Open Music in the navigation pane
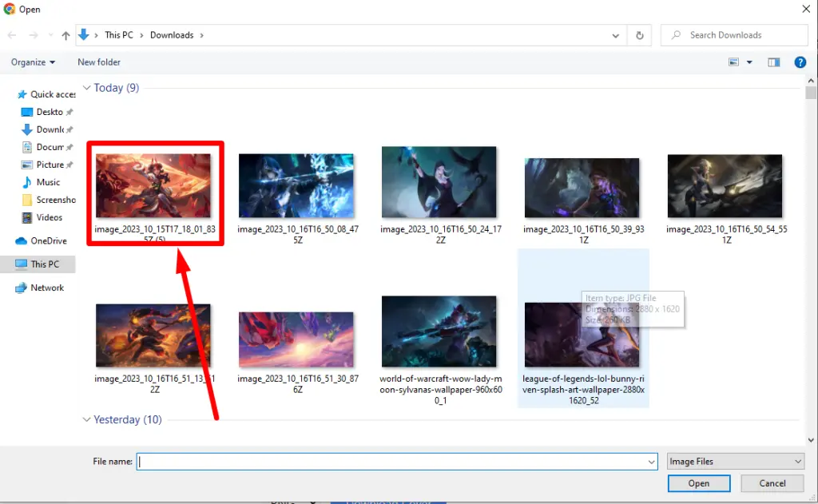This screenshot has width=818, height=504. tap(41, 182)
